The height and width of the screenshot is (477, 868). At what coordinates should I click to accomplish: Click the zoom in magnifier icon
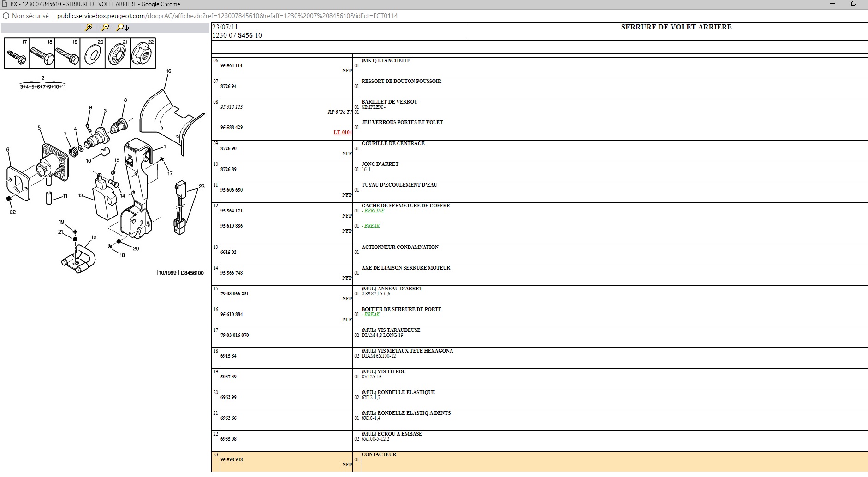(89, 27)
